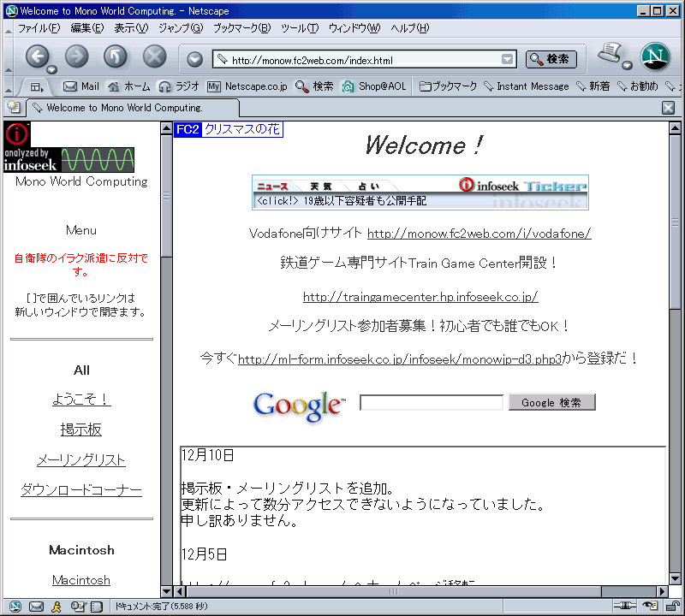Click the Forward navigation arrow
685x616 pixels.
tap(76, 56)
